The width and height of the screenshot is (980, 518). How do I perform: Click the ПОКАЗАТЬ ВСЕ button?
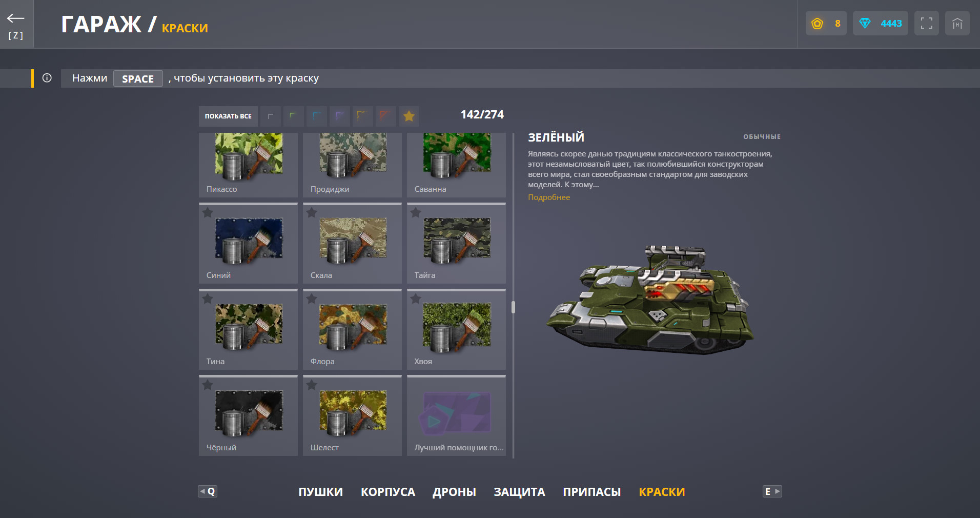point(228,116)
